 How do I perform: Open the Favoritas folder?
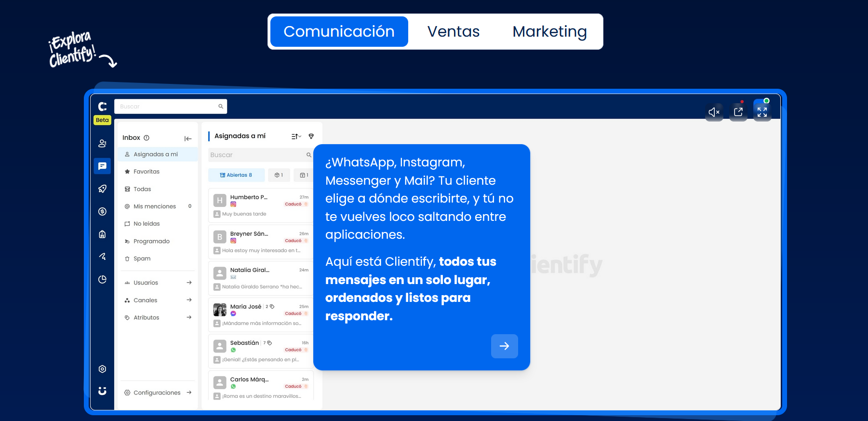tap(147, 172)
